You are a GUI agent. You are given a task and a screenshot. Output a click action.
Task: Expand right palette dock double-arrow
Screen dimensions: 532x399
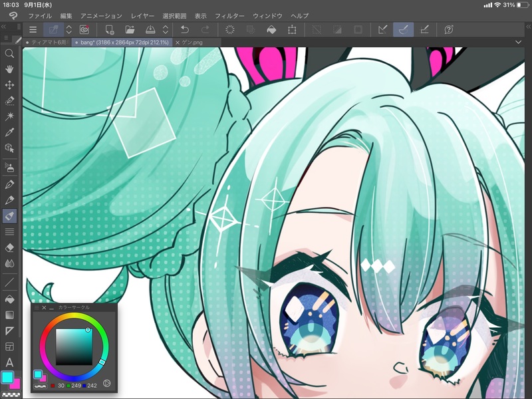[528, 27]
